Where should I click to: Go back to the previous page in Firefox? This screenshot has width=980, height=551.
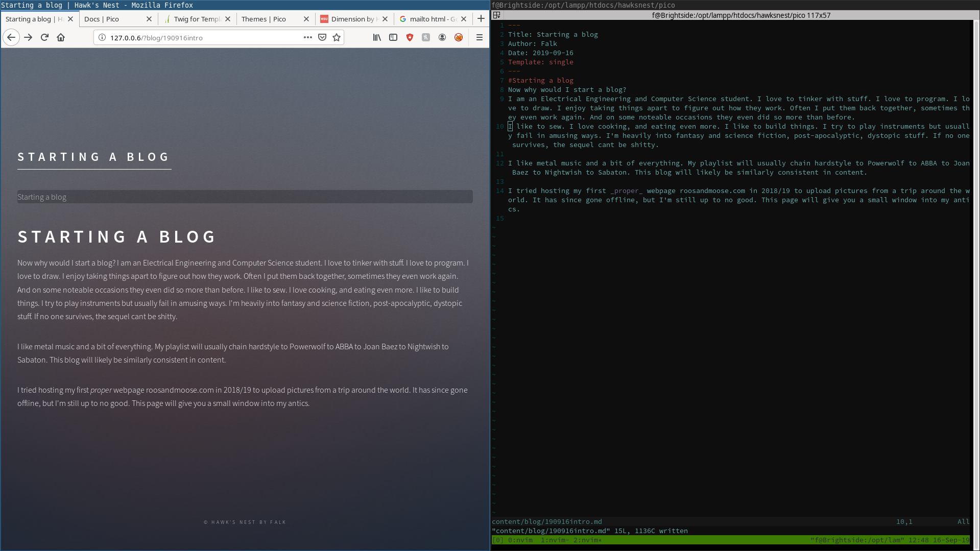pos(11,37)
